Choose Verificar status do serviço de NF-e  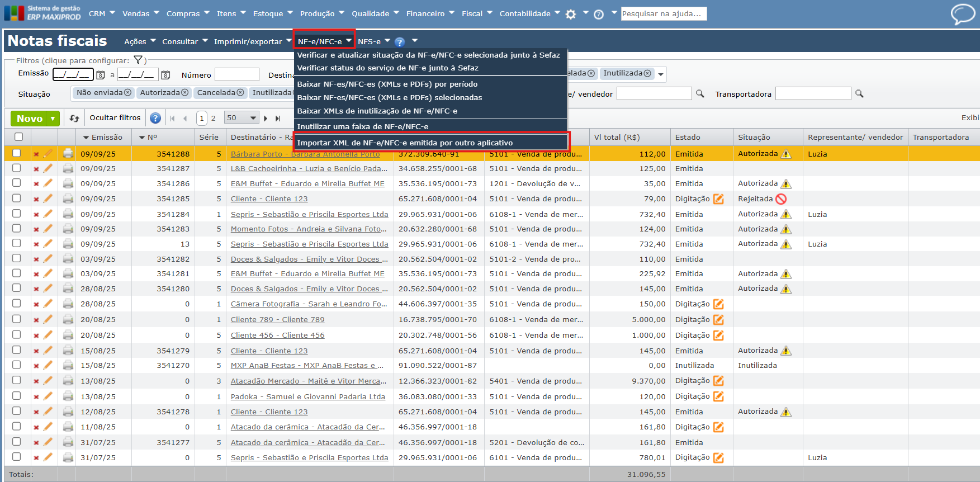388,68
